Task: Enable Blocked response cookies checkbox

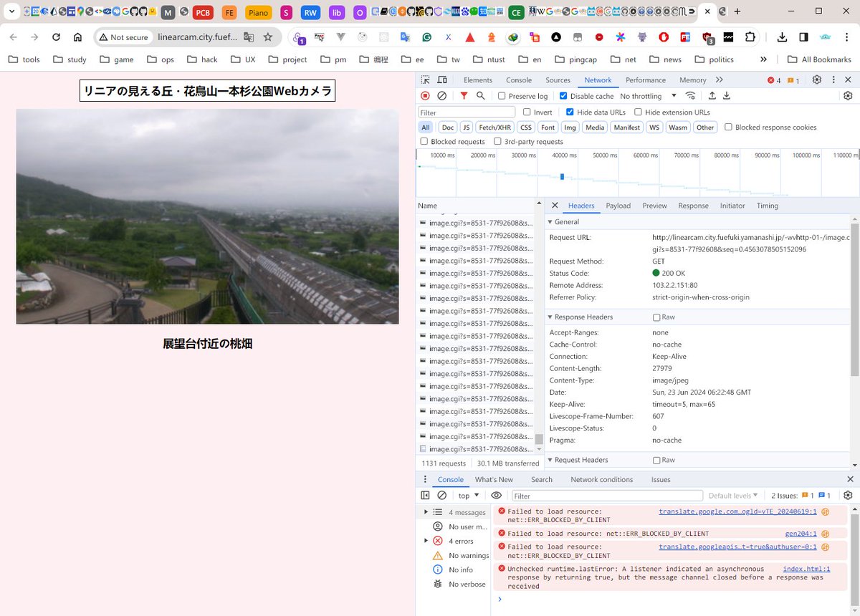Action: pyautogui.click(x=728, y=127)
